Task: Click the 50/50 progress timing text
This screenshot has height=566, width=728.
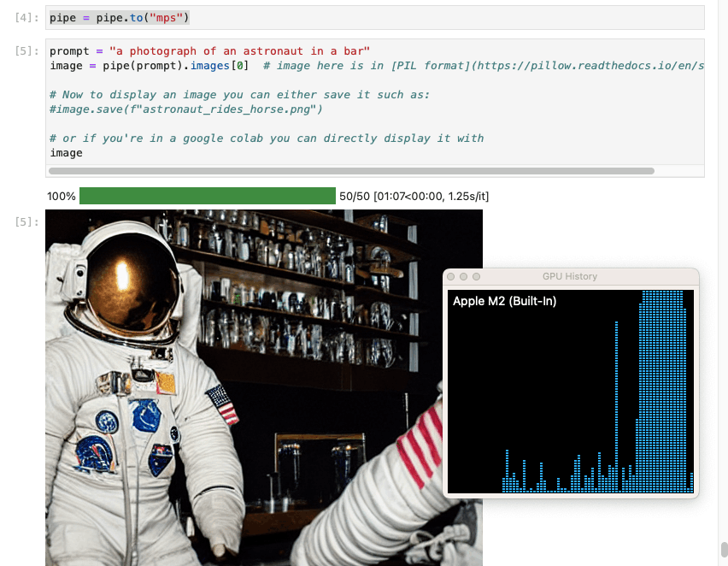Action: coord(414,197)
